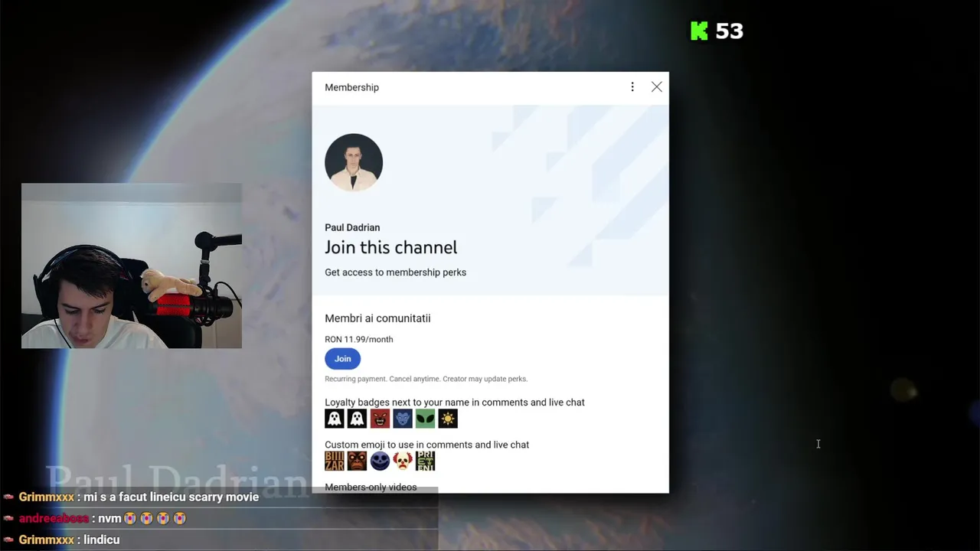Click the green alien eyes loyalty badge
The height and width of the screenshot is (551, 980).
coord(425,419)
